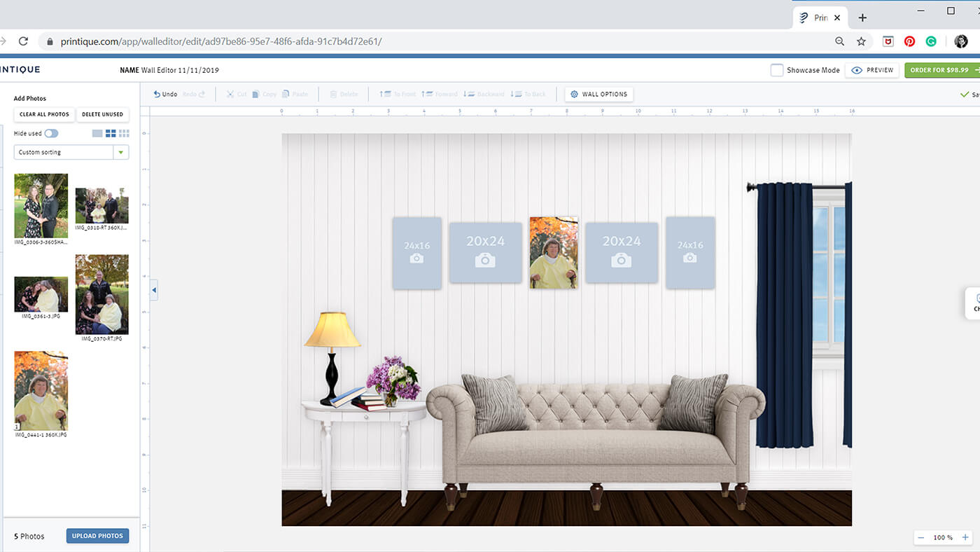Screen dimensions: 980x552
Task: Click Clear All Photos button
Action: tap(44, 114)
